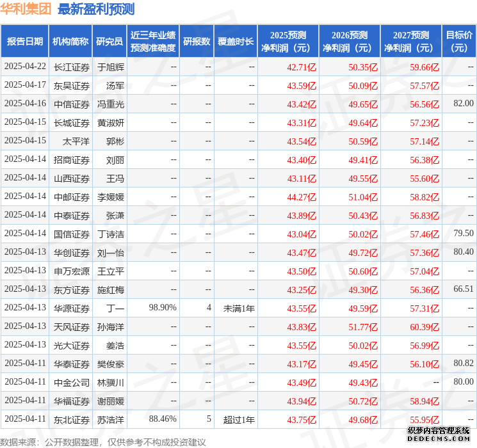
Task: Click the 华源证券 institution cell
Action: click(72, 308)
